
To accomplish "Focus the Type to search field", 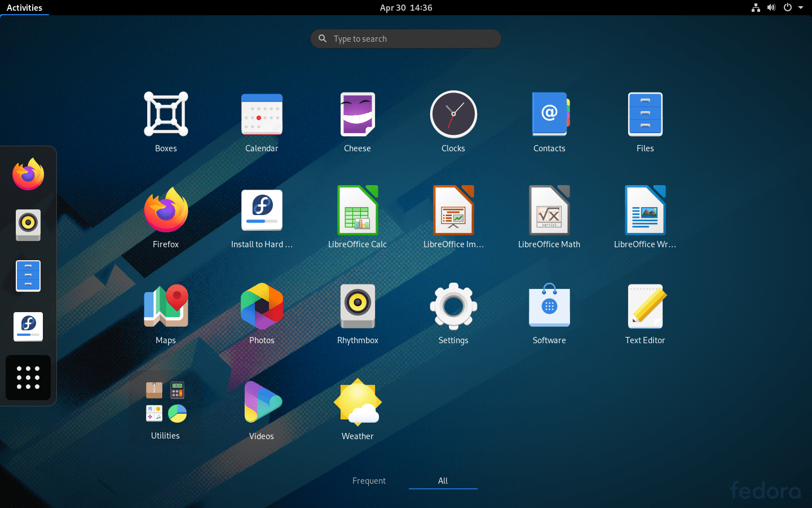I will [406, 38].
